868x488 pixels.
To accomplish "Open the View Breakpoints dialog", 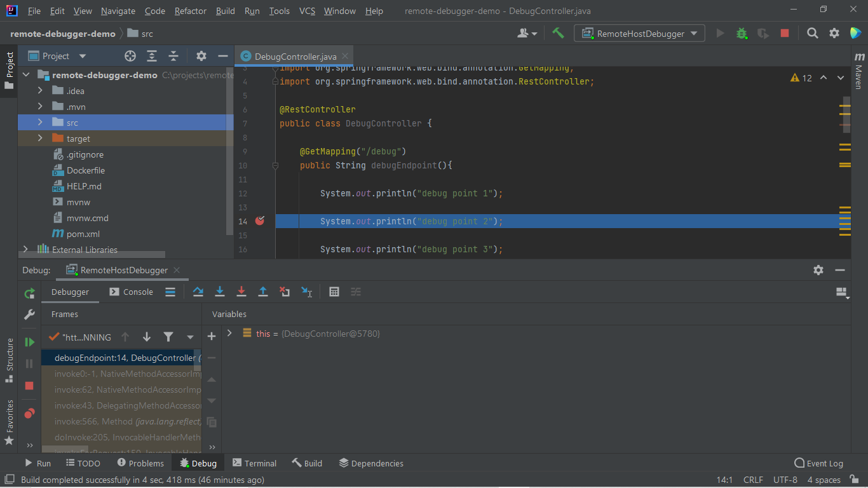I will (x=29, y=413).
